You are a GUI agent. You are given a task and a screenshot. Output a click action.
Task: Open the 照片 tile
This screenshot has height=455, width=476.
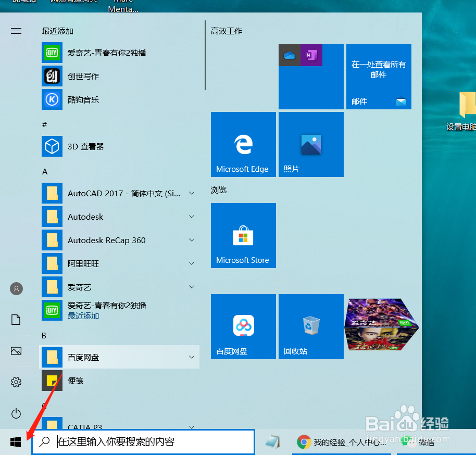[311, 145]
